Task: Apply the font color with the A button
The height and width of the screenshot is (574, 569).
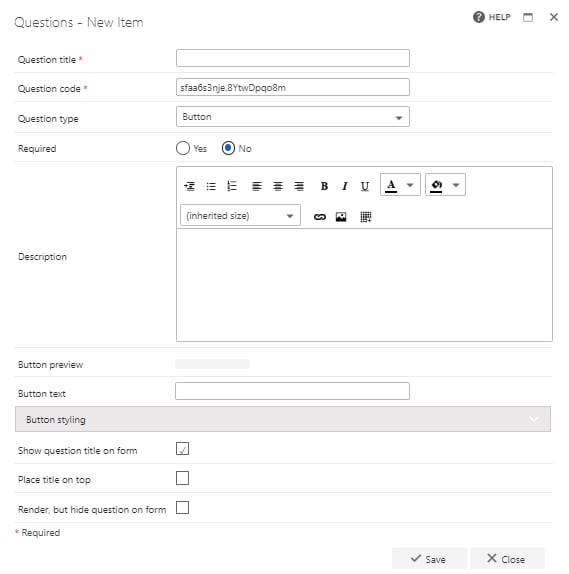Action: pyautogui.click(x=391, y=185)
